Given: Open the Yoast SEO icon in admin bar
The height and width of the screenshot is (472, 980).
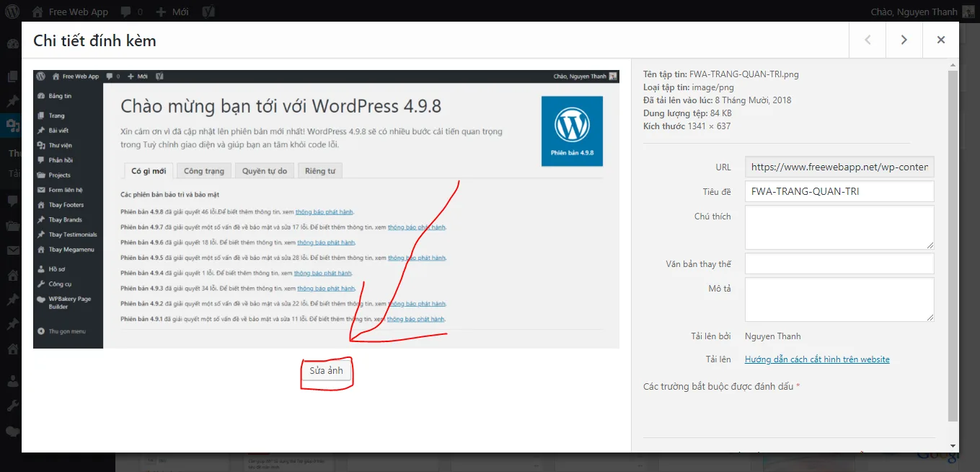Looking at the screenshot, I should (x=208, y=12).
